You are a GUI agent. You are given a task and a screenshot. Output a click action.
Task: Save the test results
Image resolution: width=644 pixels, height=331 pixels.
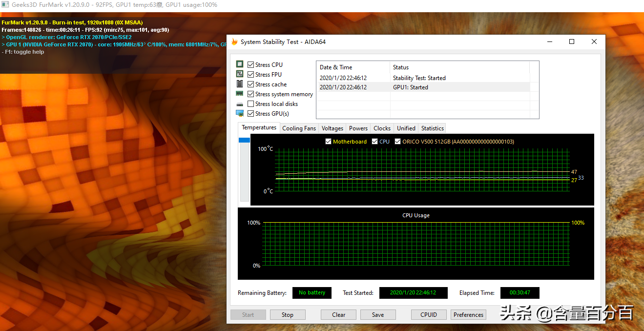378,315
